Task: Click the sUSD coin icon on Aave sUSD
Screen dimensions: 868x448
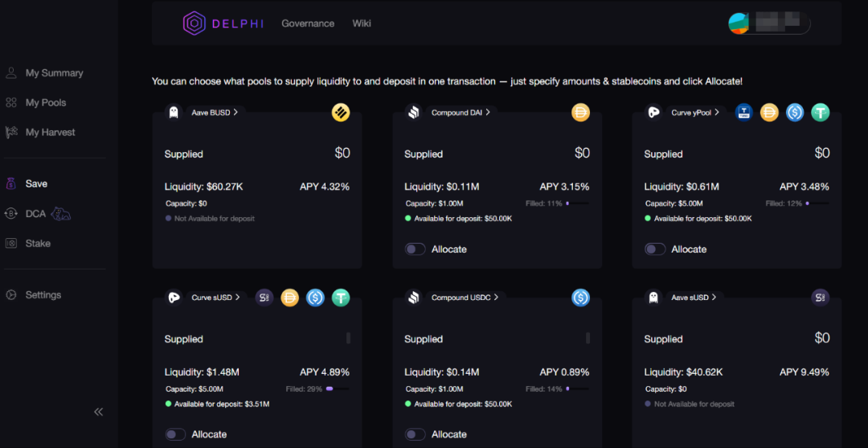Action: [820, 298]
